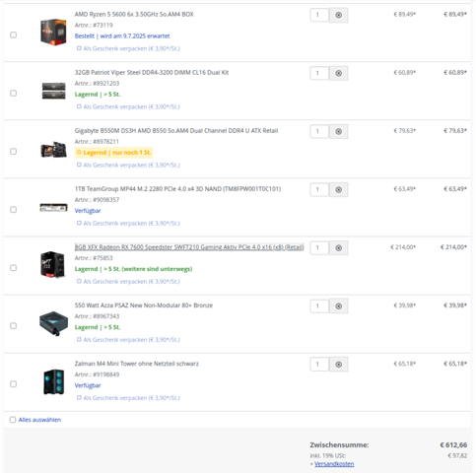Click article number #8967343
The image size is (476, 473).
pos(106,316)
